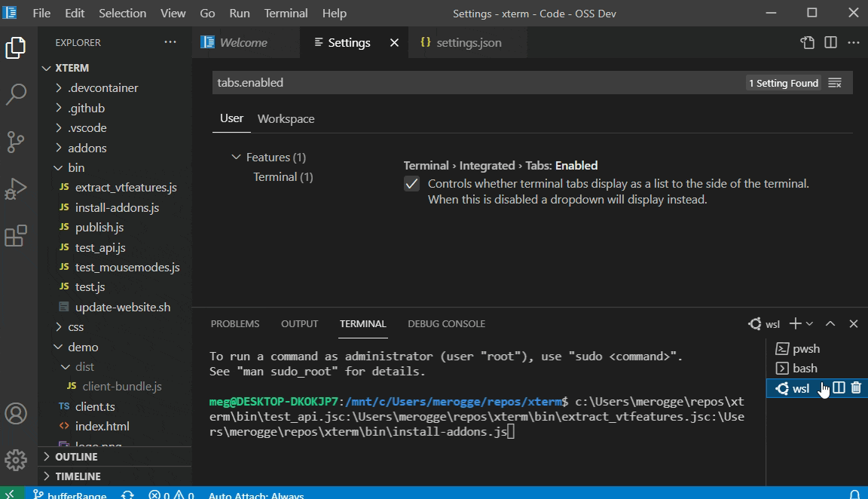Open Source Control view in activity bar
Viewport: 868px width, 499px height.
pos(16,142)
